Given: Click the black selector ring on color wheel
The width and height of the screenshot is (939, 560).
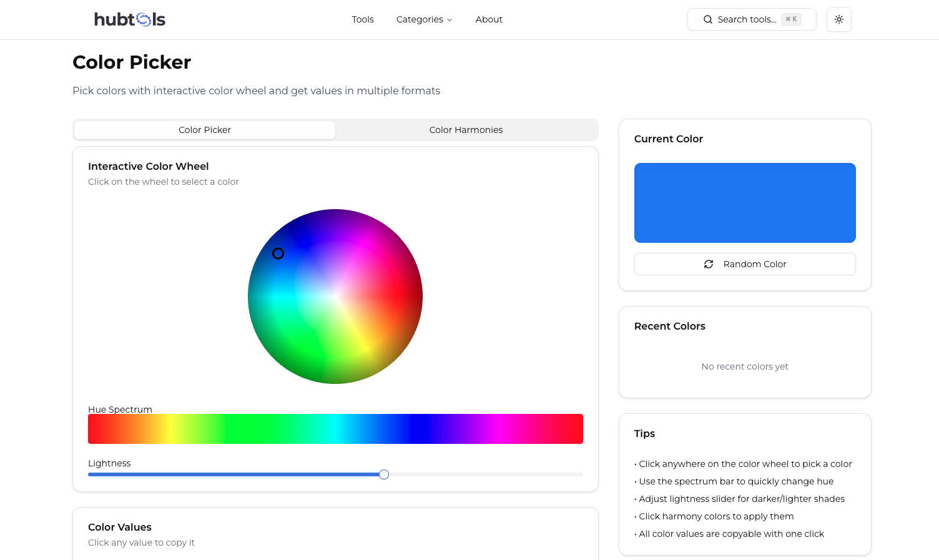Looking at the screenshot, I should point(278,253).
